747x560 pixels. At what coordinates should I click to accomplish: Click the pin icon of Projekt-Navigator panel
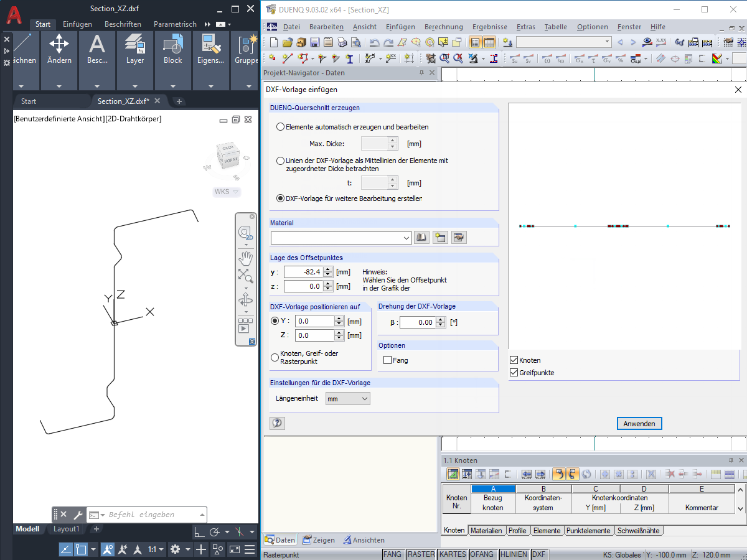[x=421, y=73]
